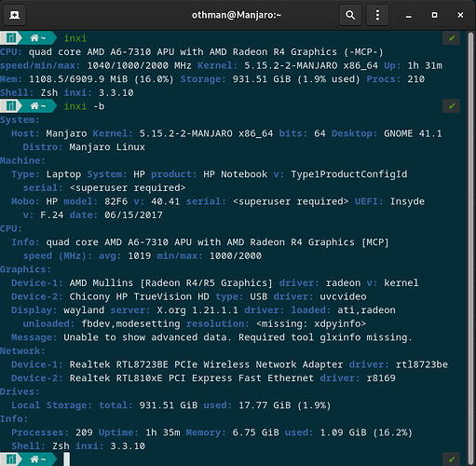Open the terminal three-dot menu
476x466 pixels.
click(377, 15)
